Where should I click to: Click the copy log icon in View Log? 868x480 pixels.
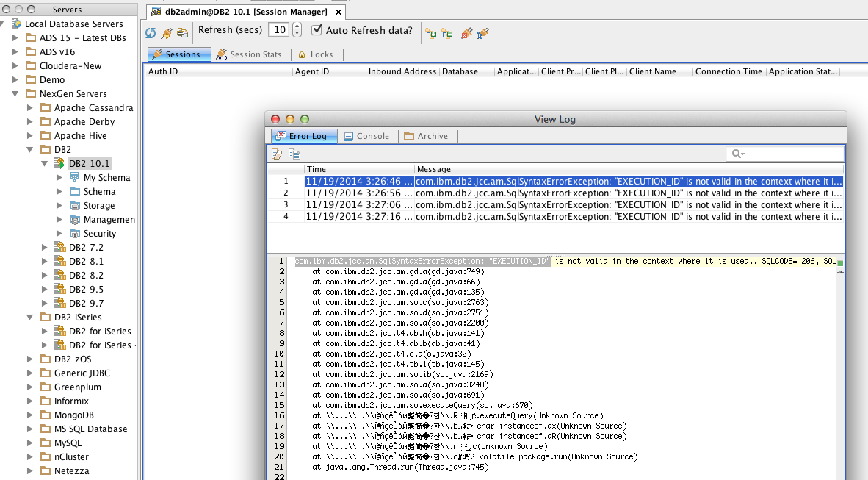294,154
